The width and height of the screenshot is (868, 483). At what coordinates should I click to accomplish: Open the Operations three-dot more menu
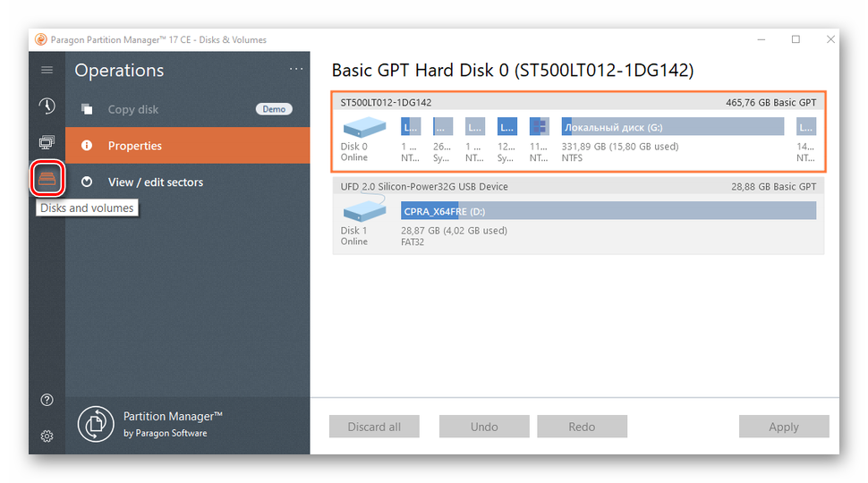point(296,70)
